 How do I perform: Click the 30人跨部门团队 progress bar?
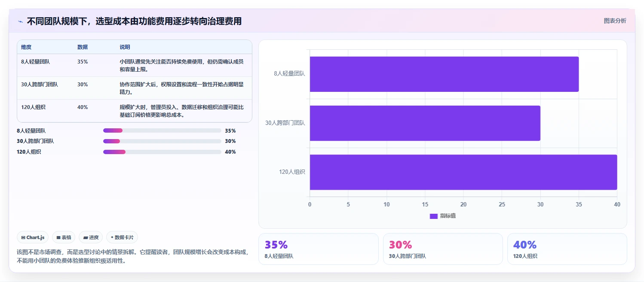tap(162, 141)
